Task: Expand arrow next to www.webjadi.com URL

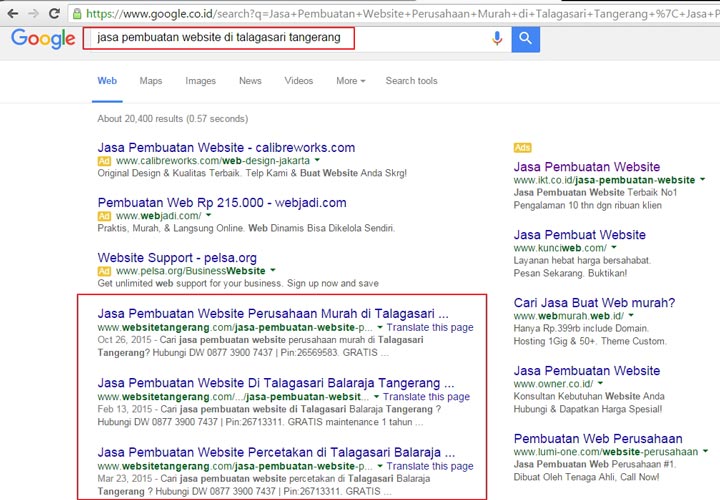Action: click(208, 215)
